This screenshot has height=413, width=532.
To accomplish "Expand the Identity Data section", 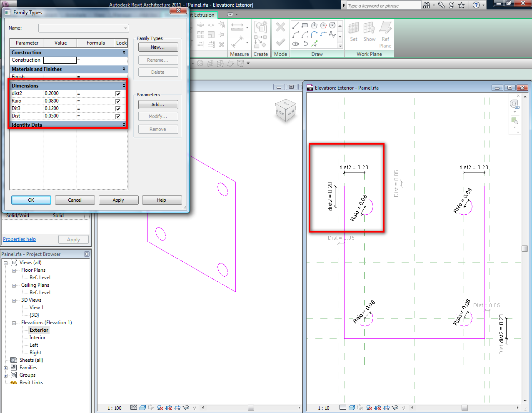I will pos(124,125).
